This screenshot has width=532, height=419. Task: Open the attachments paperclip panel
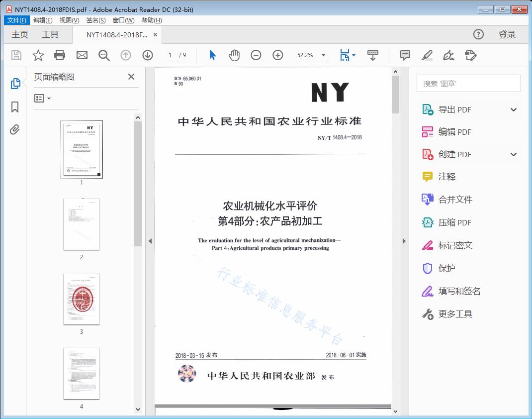15,129
